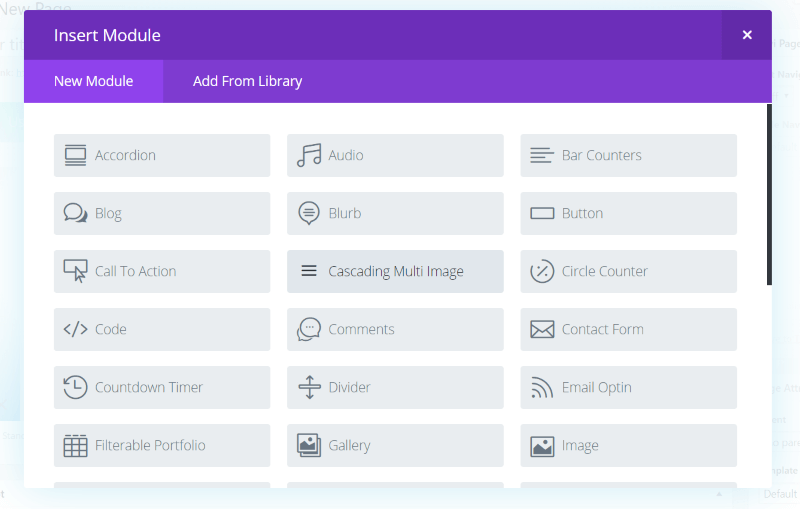This screenshot has height=509, width=800.
Task: Click the Bar Counters lines icon
Action: click(542, 155)
